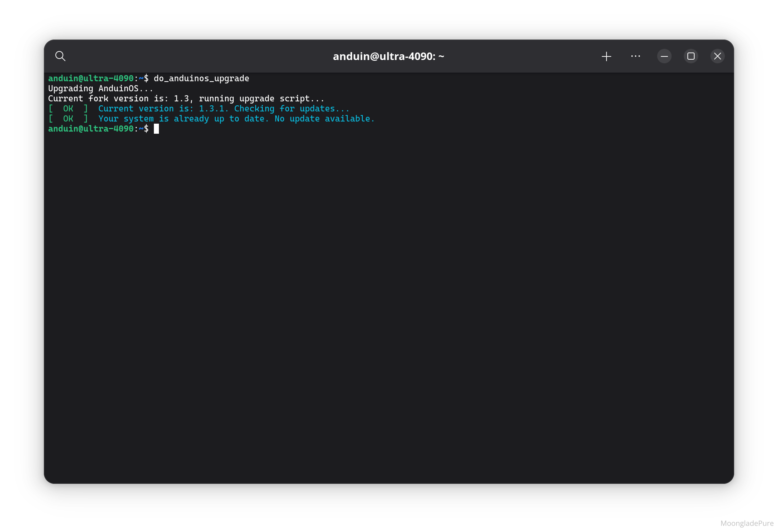Image resolution: width=778 pixels, height=532 pixels.
Task: Click the second green OK status marker
Action: pos(68,119)
